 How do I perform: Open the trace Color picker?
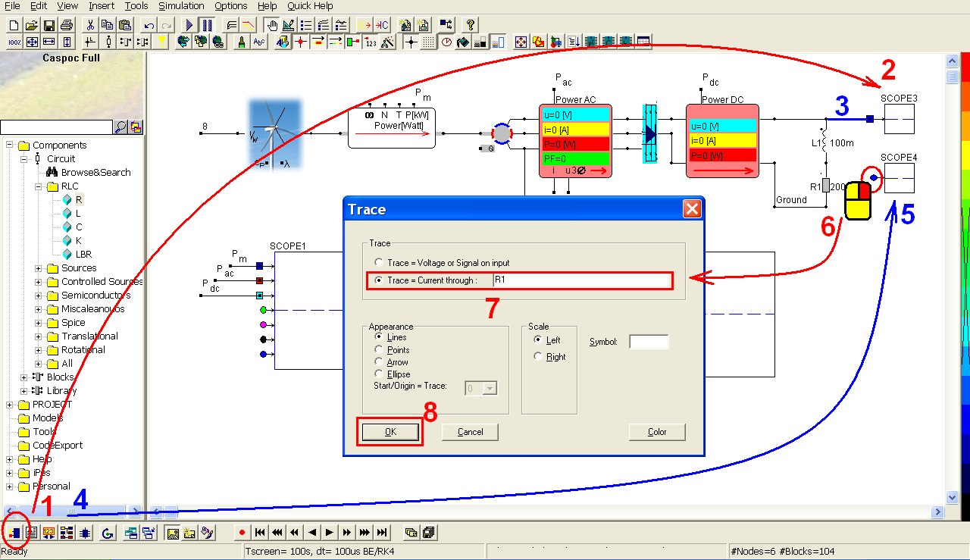click(x=656, y=432)
